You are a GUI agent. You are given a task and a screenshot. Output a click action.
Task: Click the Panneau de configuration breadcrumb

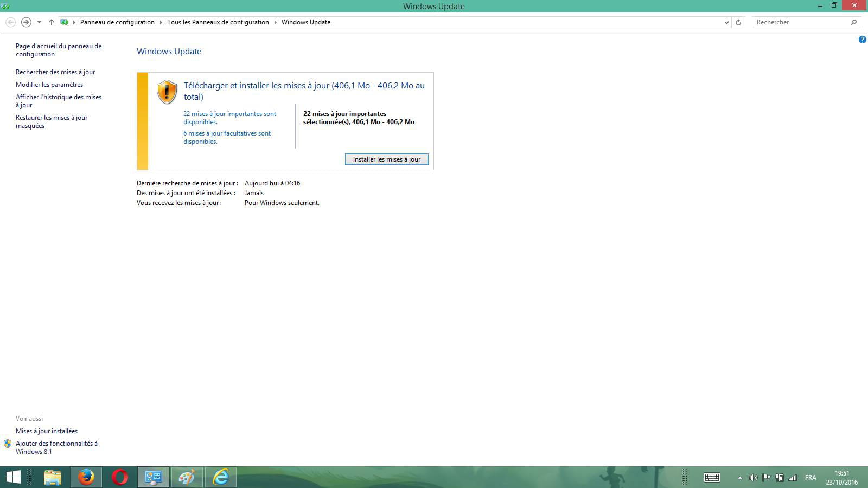point(117,22)
